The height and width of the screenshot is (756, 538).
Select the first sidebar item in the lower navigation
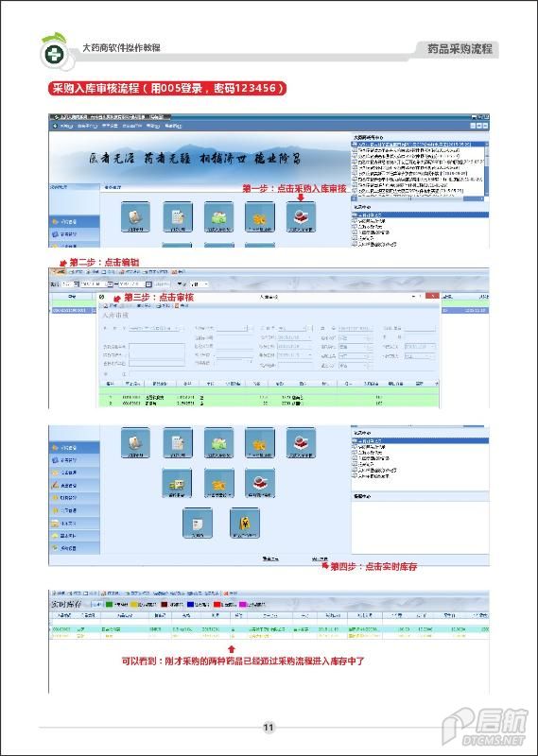(75, 447)
